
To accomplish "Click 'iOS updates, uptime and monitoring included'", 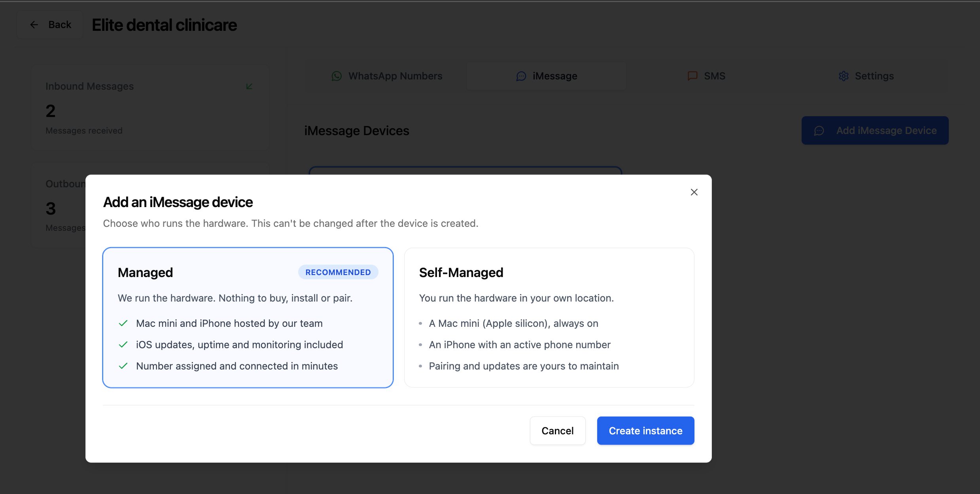I will (x=240, y=345).
